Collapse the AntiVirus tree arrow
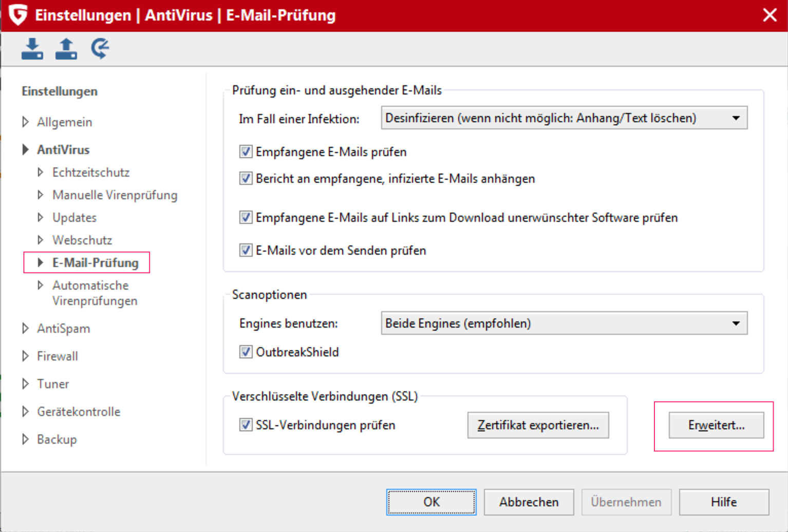788x532 pixels. (25, 149)
